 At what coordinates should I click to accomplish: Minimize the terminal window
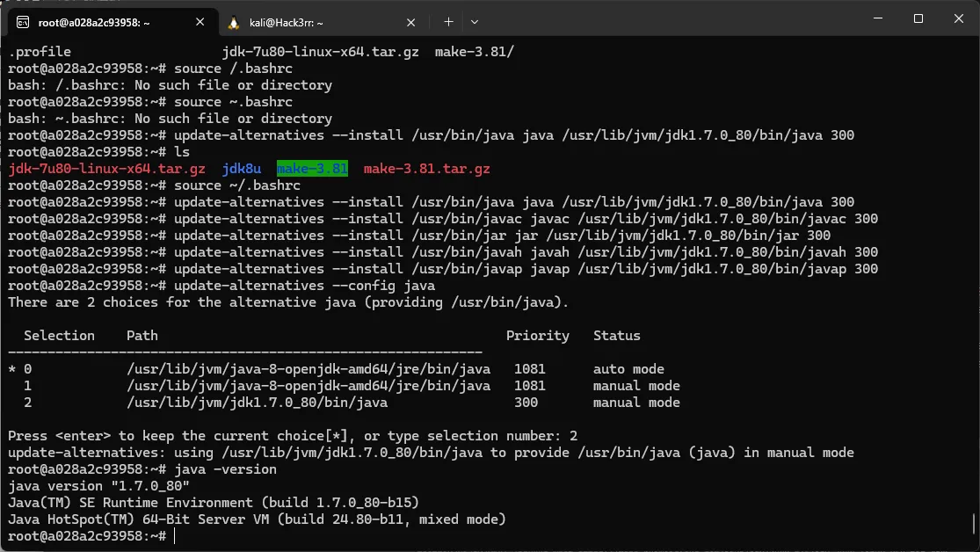[x=878, y=18]
